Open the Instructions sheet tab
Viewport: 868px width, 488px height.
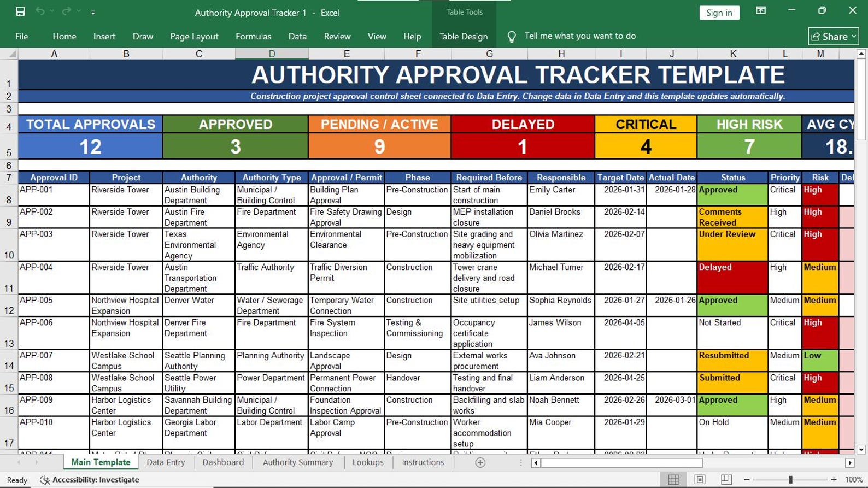click(423, 462)
